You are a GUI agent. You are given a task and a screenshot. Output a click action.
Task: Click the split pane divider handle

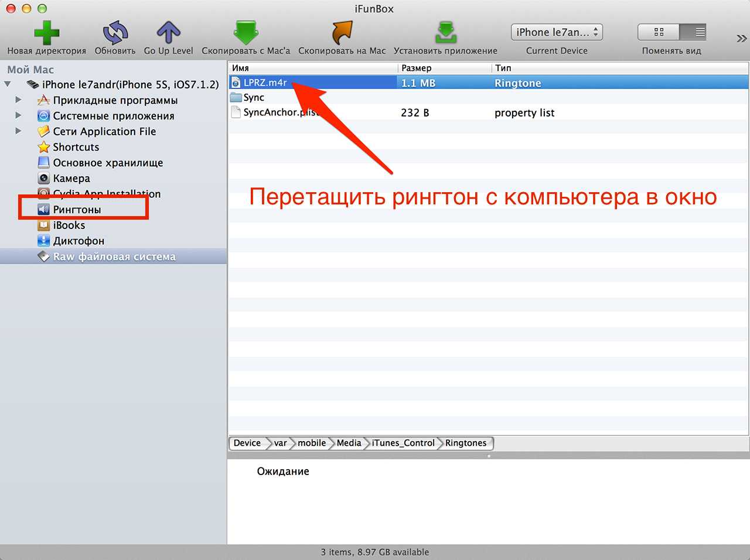(489, 455)
